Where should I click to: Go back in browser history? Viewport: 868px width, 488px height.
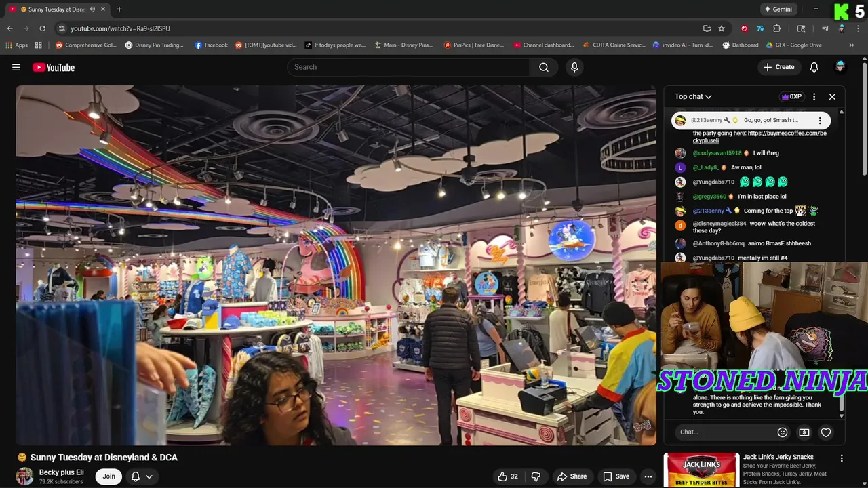[9, 28]
